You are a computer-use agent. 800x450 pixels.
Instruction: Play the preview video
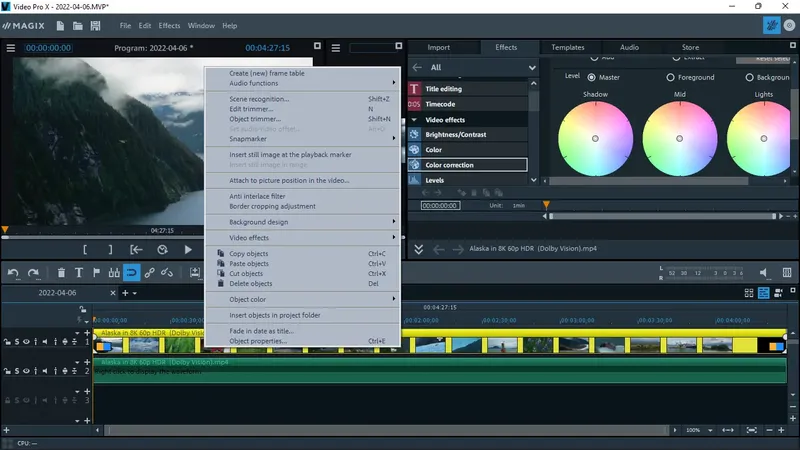188,249
